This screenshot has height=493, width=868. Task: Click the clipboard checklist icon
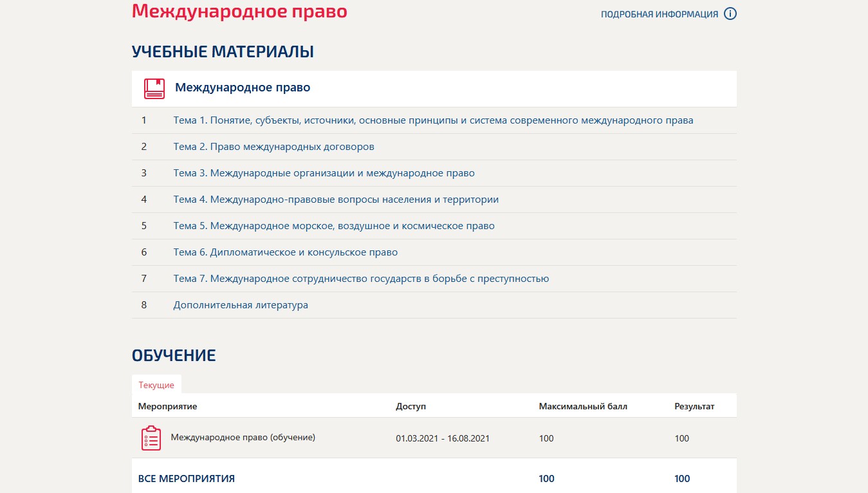pyautogui.click(x=151, y=438)
